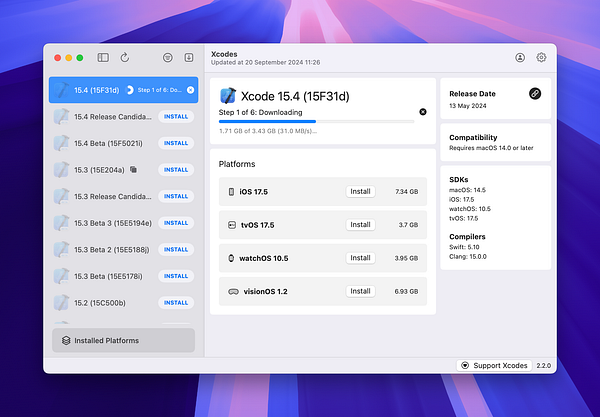Screen dimensions: 600x417
Task: Install the tvOS 17.5 platform
Action: pyautogui.click(x=360, y=225)
